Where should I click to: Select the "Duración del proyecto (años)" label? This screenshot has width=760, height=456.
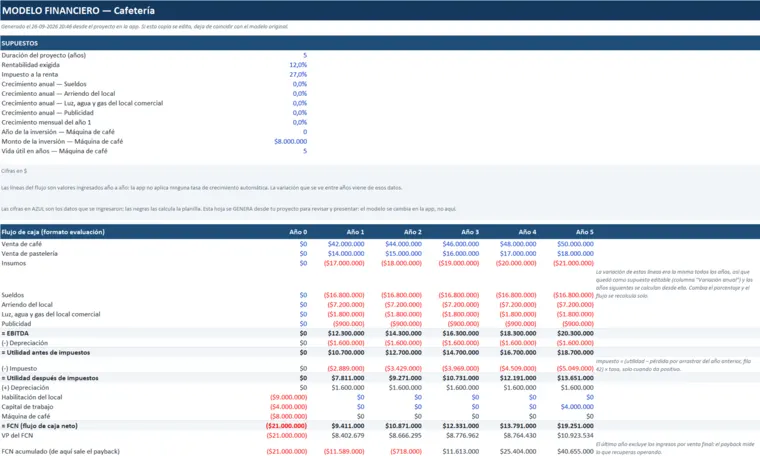(x=44, y=55)
